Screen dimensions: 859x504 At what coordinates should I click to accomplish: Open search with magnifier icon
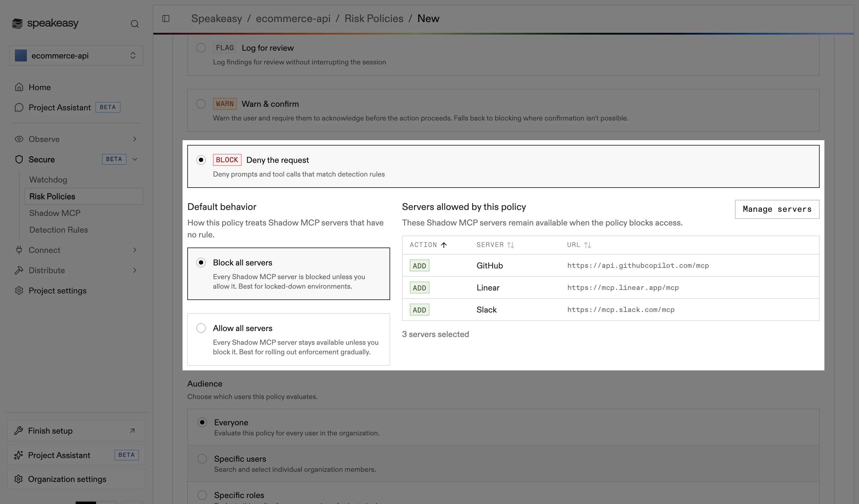point(135,24)
